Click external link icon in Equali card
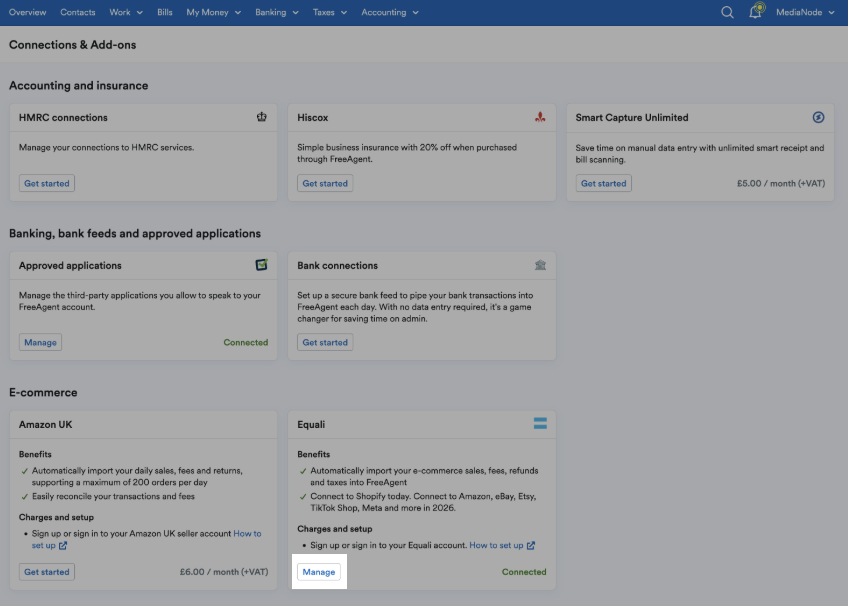 click(x=531, y=545)
